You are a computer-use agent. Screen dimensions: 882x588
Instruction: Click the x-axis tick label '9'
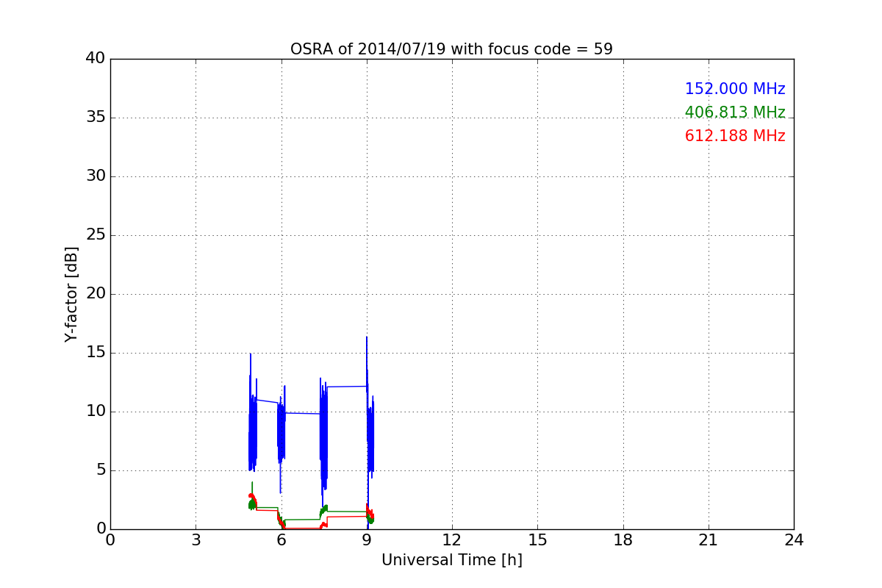[x=367, y=540]
